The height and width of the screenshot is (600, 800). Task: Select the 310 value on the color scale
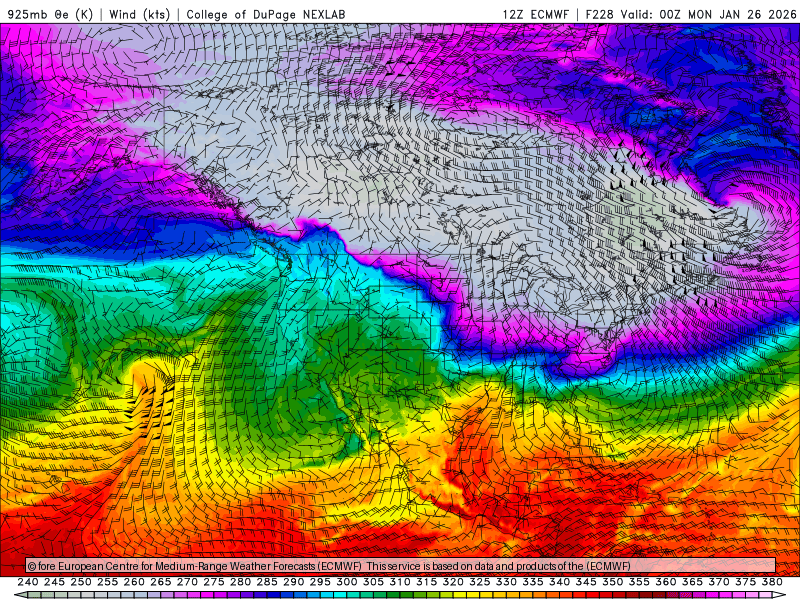[399, 582]
